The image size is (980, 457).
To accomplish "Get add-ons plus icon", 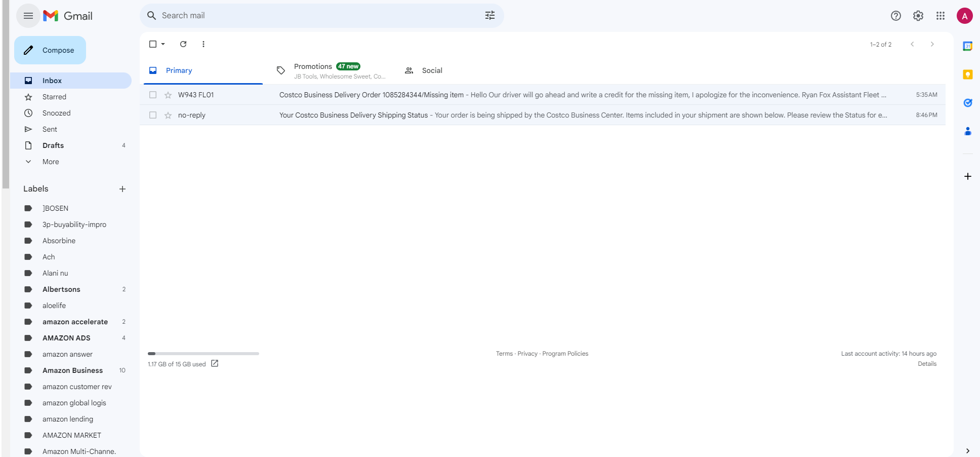I will 968,176.
